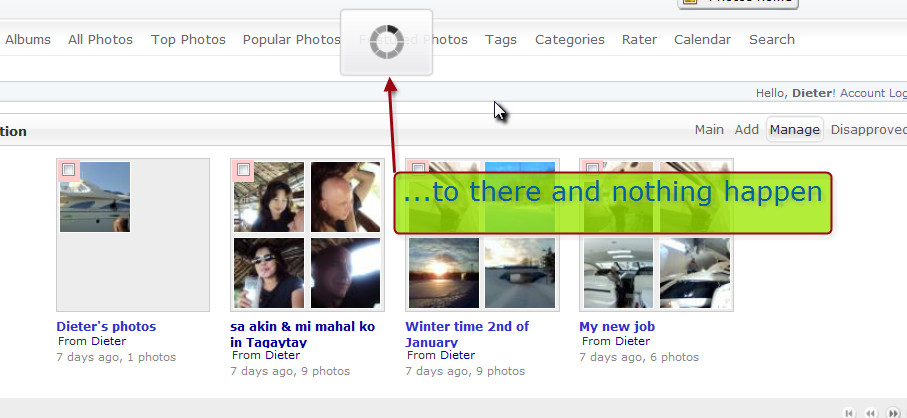Click the sunset photo in the Winter time album
This screenshot has width=907, height=418.
pyautogui.click(x=444, y=272)
